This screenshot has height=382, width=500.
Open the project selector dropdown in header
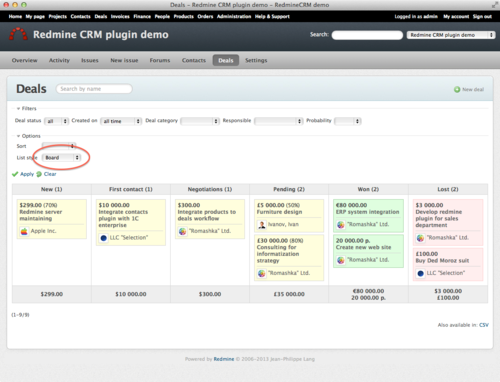(451, 35)
